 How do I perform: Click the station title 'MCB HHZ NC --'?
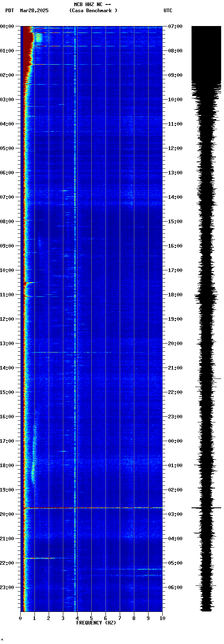[93, 4]
